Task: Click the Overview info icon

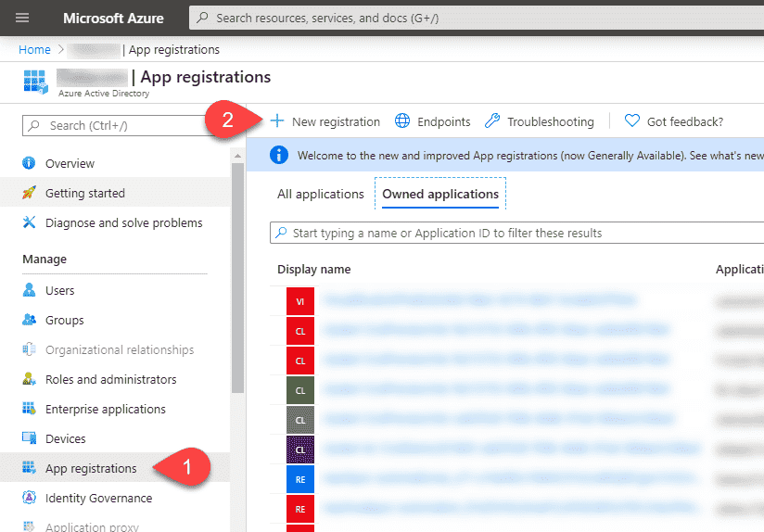Action: (29, 163)
